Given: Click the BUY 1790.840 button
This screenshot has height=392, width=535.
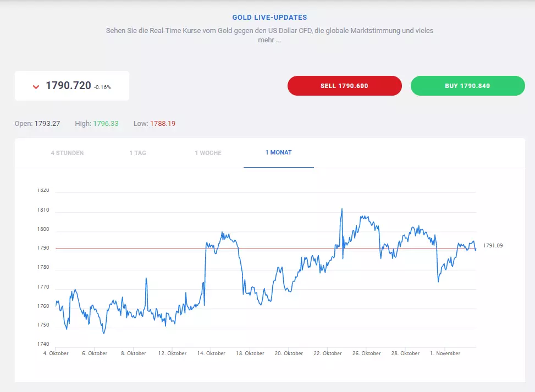Looking at the screenshot, I should click(x=467, y=86).
